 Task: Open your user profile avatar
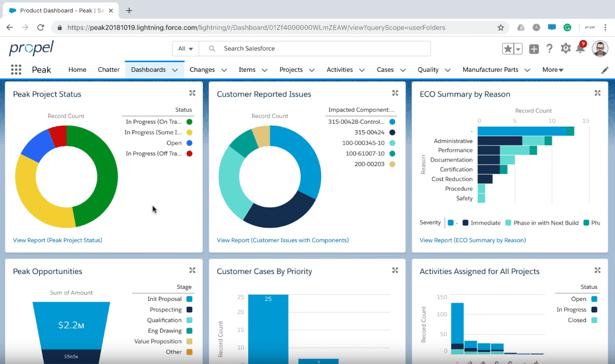pyautogui.click(x=600, y=48)
